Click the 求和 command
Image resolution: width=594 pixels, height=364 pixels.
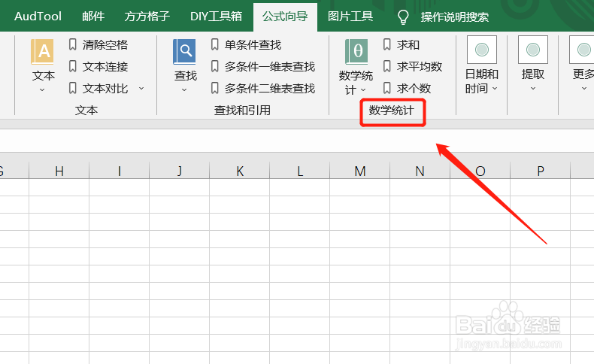(x=408, y=44)
